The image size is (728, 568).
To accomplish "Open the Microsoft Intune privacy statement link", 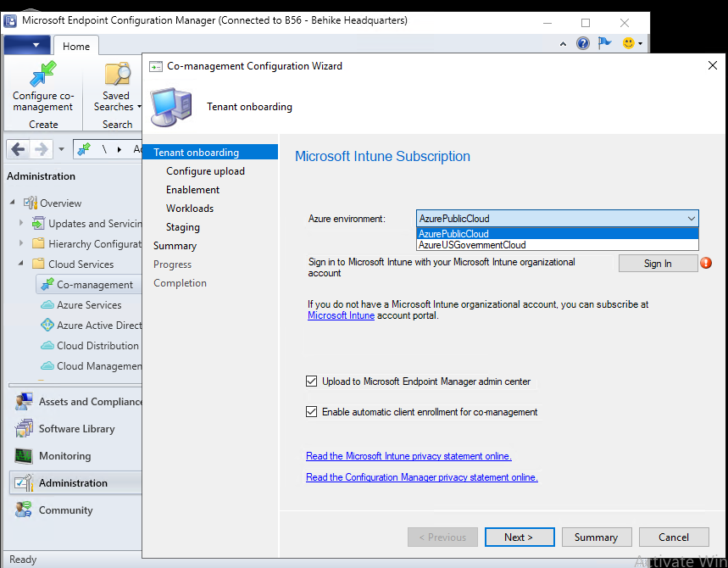I will tap(408, 456).
